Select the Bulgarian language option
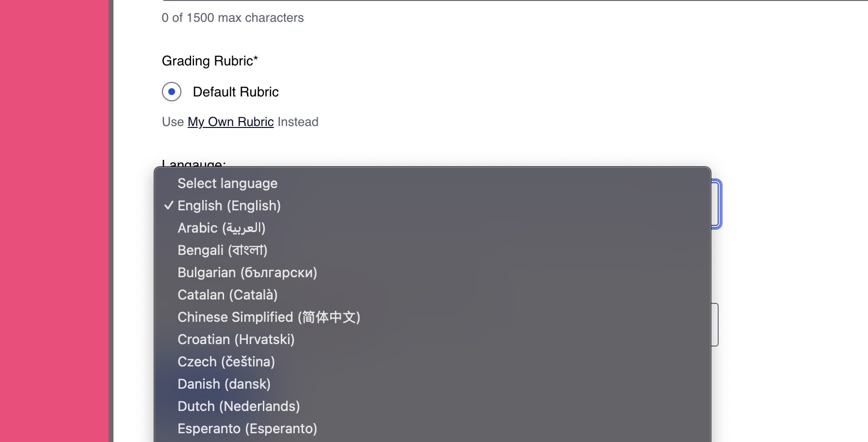Screen dimensions: 868x442 (x=247, y=272)
